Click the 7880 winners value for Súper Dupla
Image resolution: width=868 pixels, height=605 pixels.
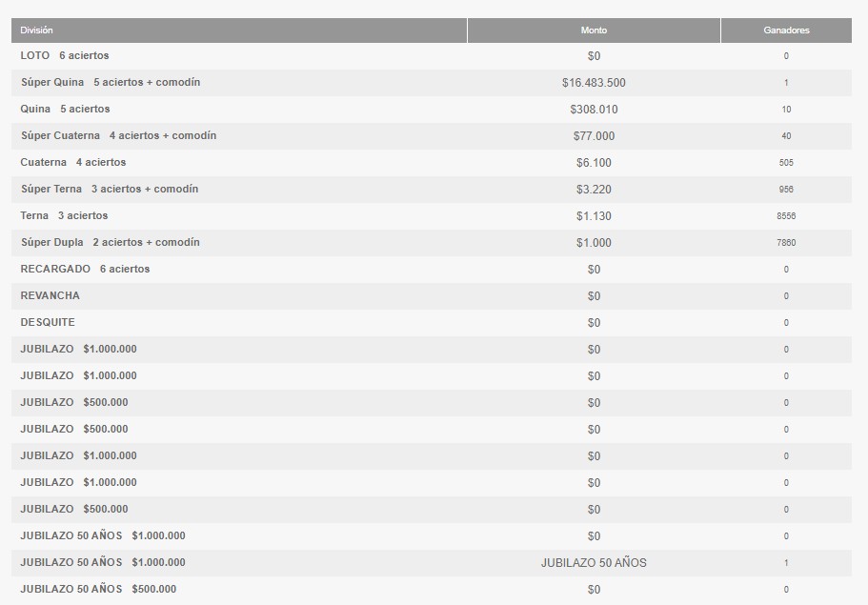786,243
